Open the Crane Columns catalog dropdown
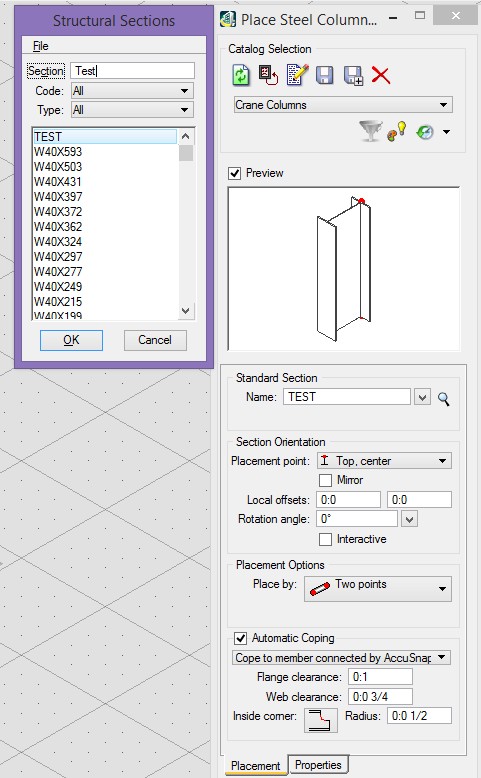The width and height of the screenshot is (481, 778). [x=343, y=105]
